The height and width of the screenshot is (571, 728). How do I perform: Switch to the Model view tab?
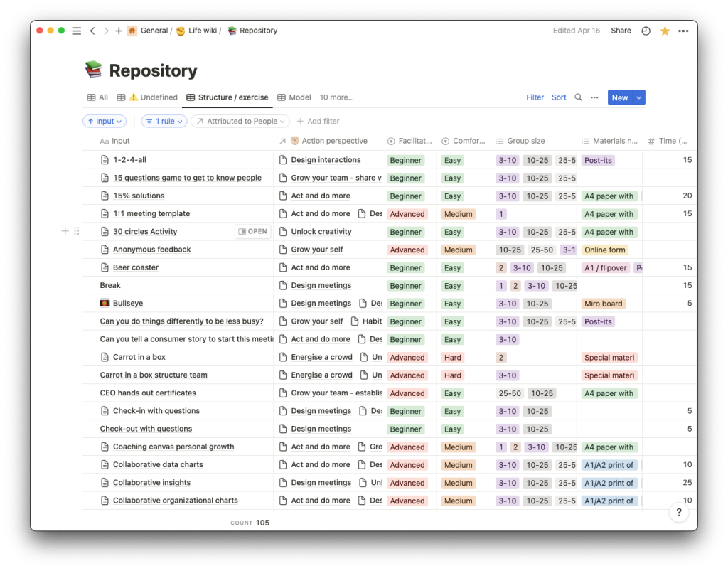click(x=294, y=97)
